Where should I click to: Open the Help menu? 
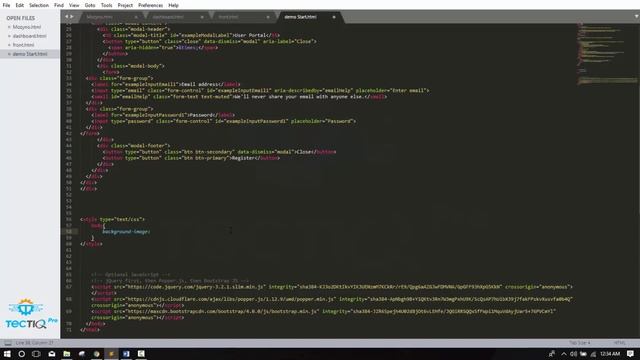(x=173, y=5)
